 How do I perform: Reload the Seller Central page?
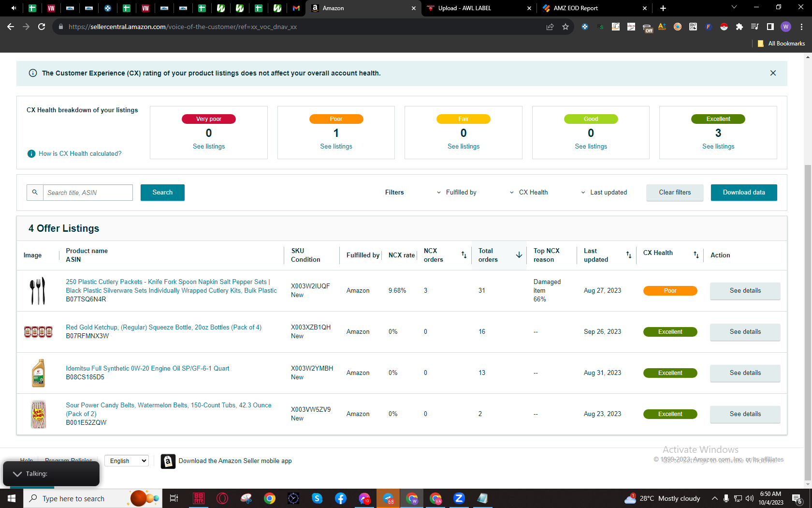pyautogui.click(x=42, y=27)
